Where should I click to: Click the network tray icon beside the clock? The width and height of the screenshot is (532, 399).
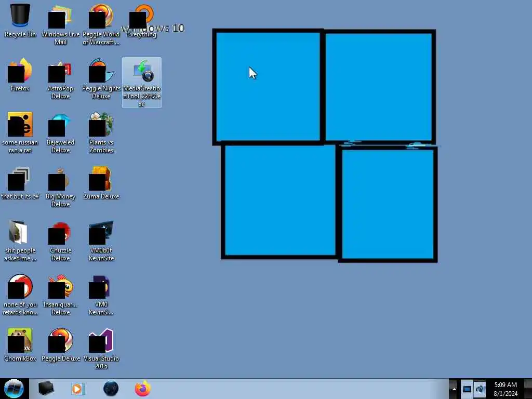480,389
